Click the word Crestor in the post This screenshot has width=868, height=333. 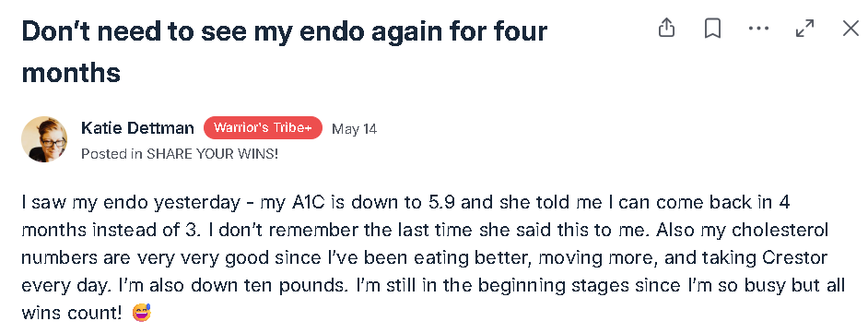pos(795,258)
